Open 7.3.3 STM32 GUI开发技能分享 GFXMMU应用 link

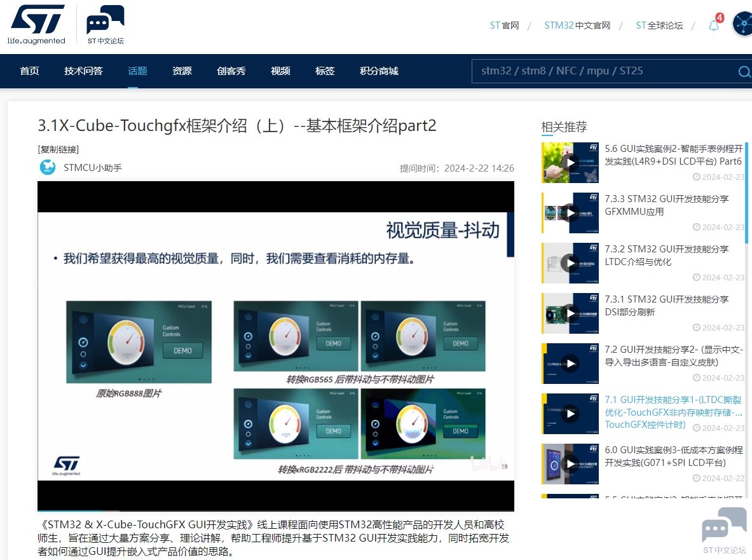tap(666, 205)
